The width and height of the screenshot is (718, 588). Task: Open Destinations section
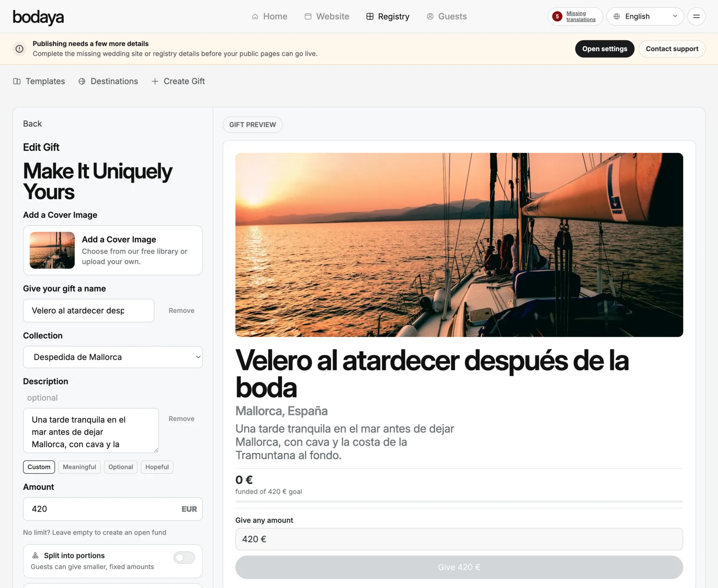coord(108,81)
